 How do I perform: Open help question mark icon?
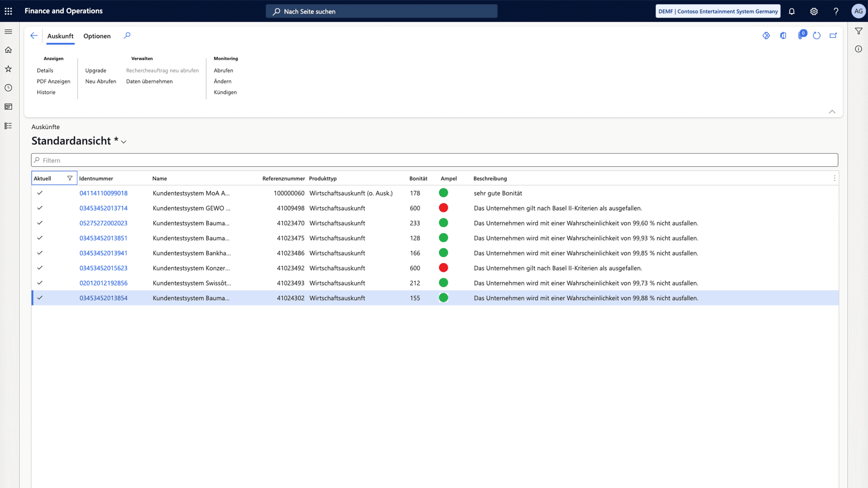click(836, 11)
